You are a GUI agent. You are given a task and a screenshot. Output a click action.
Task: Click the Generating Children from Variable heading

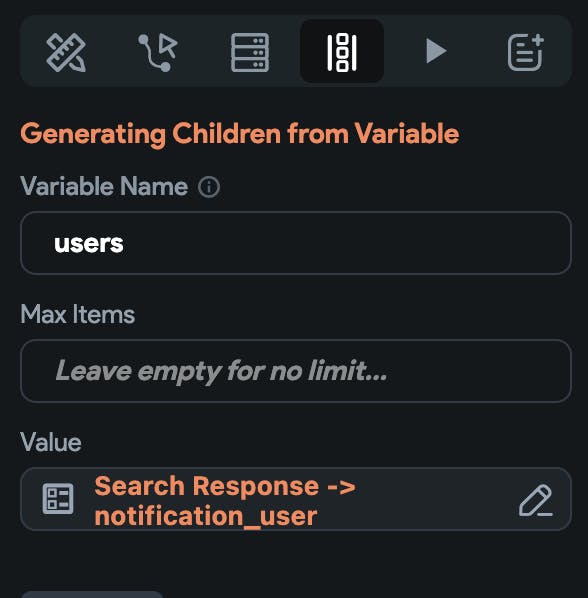pyautogui.click(x=239, y=134)
